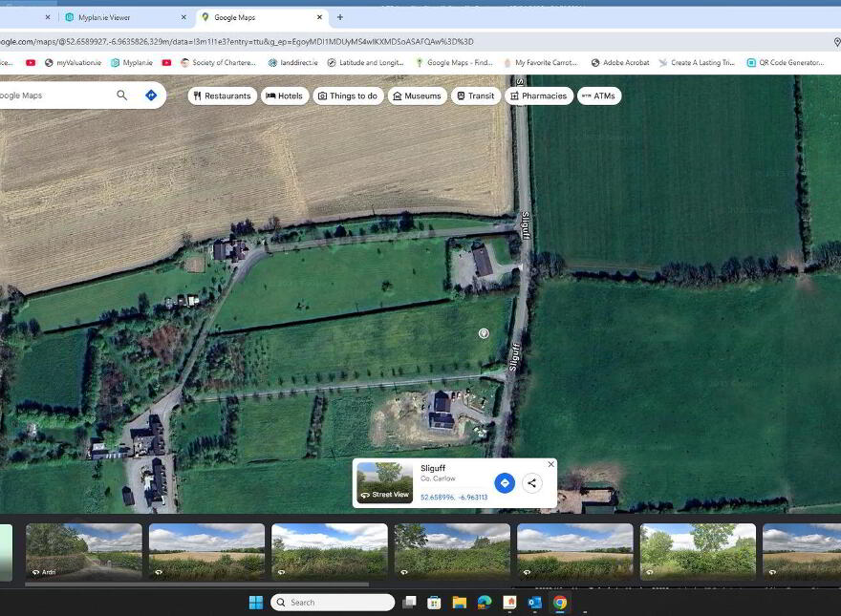The width and height of the screenshot is (841, 616).
Task: Open Street View thumbnail in Sliguff card
Action: click(385, 482)
